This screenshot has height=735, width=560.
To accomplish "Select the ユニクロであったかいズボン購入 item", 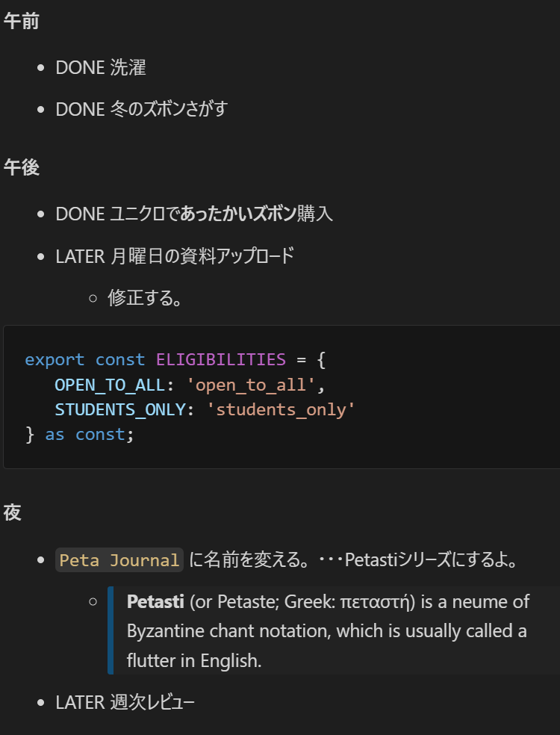I will [194, 214].
